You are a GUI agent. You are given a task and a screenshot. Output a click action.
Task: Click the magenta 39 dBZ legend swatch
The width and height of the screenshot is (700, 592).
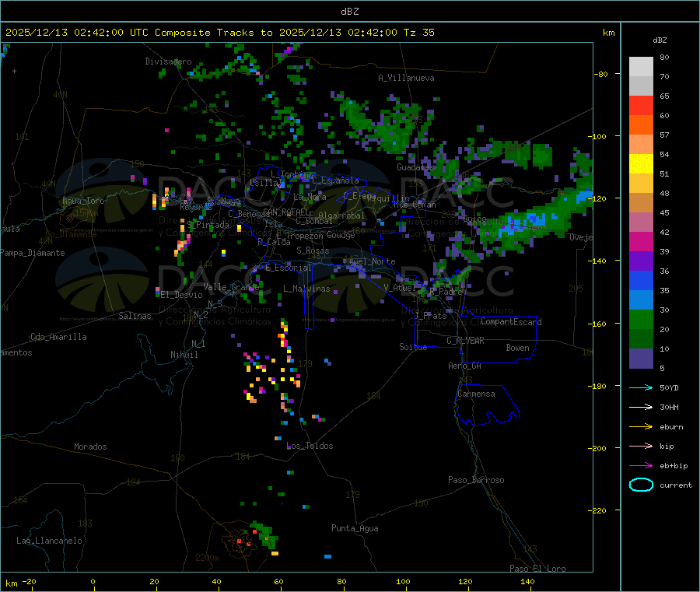click(x=641, y=241)
